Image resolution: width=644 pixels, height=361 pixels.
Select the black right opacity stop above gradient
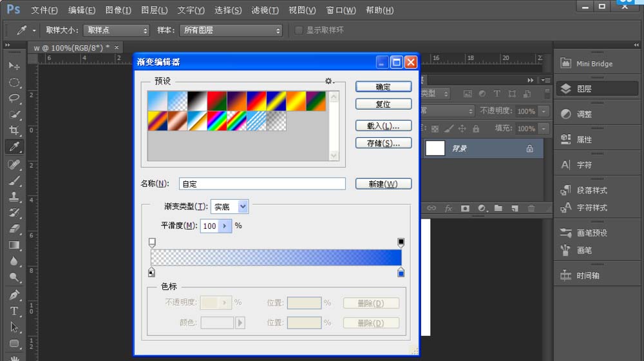(x=401, y=242)
